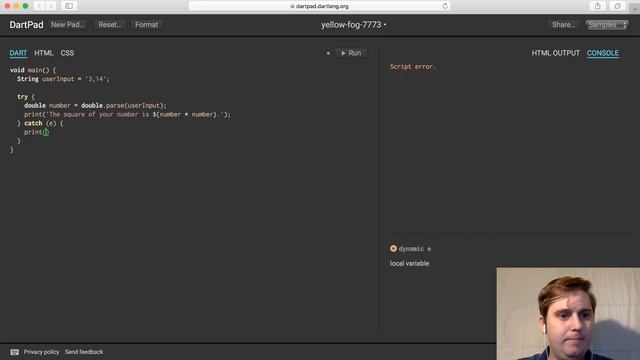Click the Safari share icon
Image resolution: width=640 pixels, height=360 pixels.
click(598, 6)
